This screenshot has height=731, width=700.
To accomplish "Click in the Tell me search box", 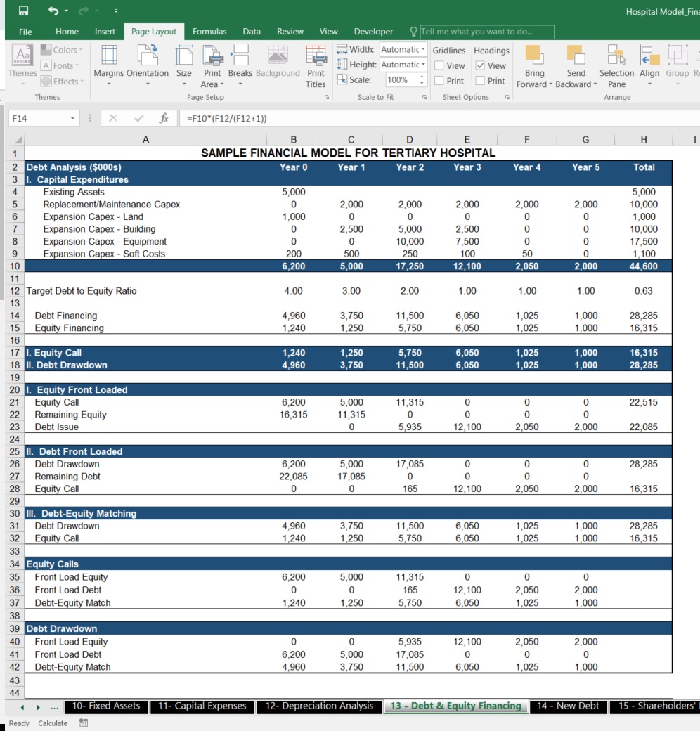I will click(487, 32).
